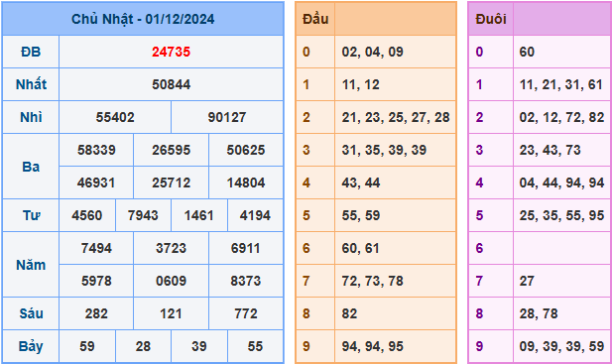Select Đầu row values 02, 04, 09

click(x=372, y=52)
